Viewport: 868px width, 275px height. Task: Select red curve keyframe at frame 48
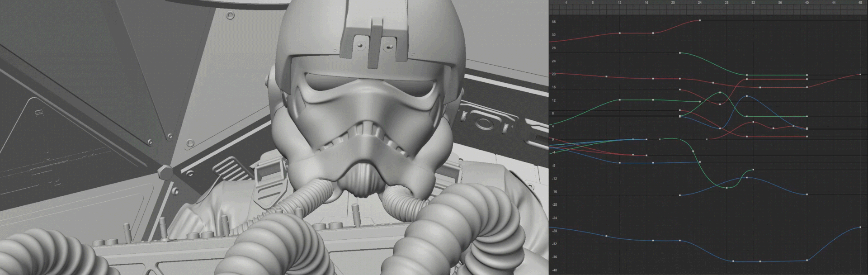tap(860, 74)
